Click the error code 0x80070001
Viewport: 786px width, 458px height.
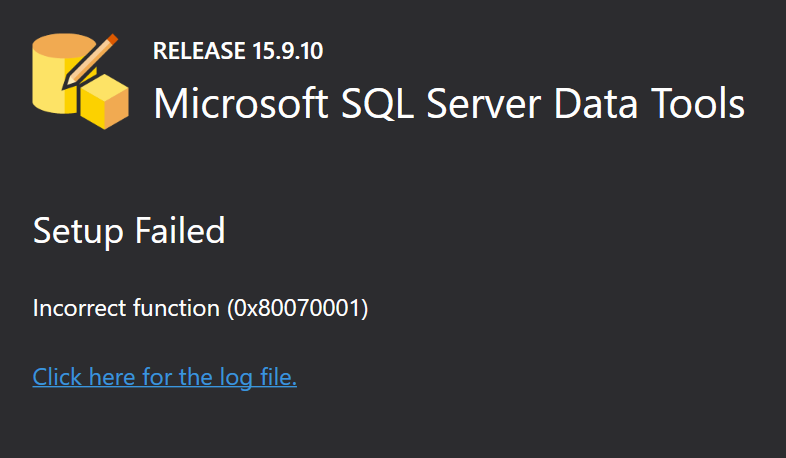click(x=297, y=308)
